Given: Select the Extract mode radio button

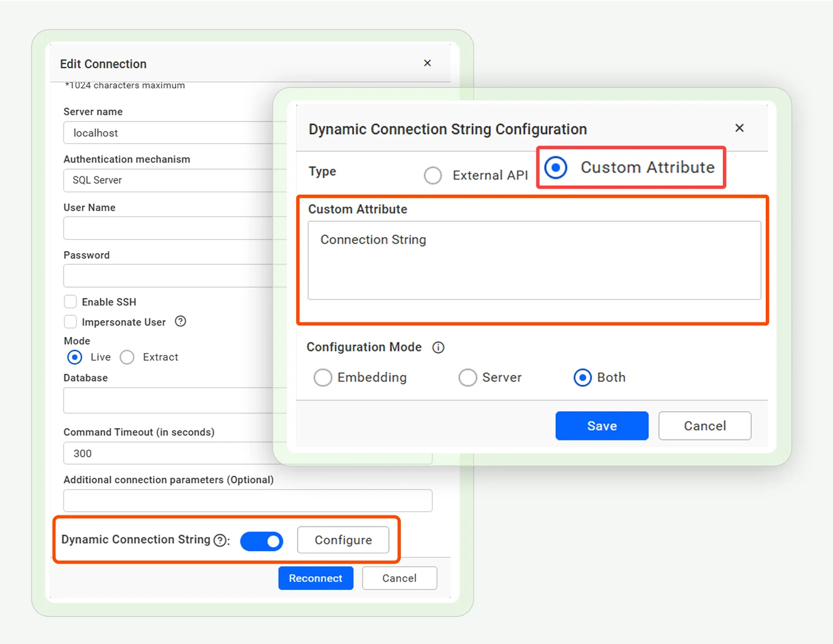Looking at the screenshot, I should [127, 357].
